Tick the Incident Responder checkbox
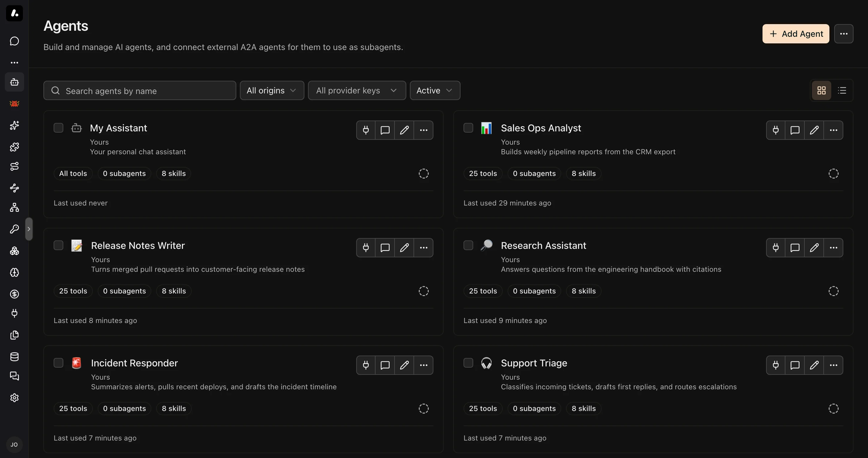The height and width of the screenshot is (458, 868). click(x=58, y=363)
